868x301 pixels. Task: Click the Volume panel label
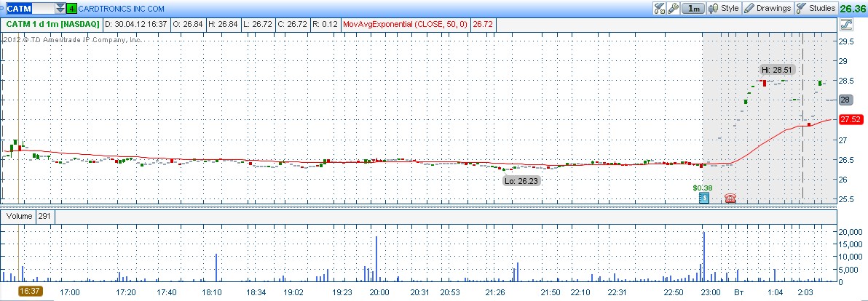[19, 217]
